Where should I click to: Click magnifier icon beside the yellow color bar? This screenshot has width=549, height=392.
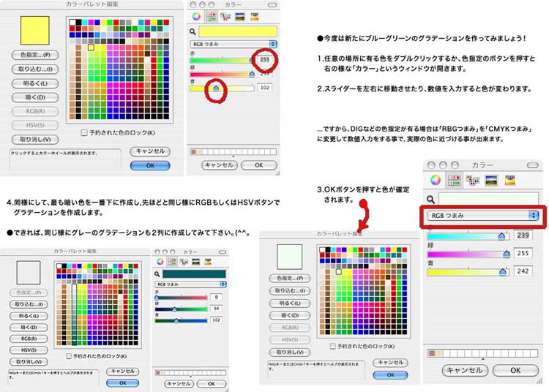pyautogui.click(x=194, y=31)
